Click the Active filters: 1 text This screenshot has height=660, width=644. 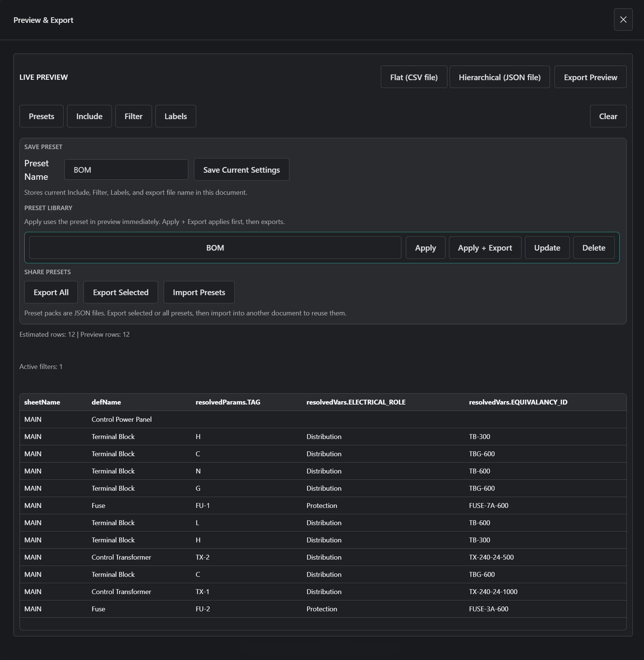pyautogui.click(x=41, y=366)
